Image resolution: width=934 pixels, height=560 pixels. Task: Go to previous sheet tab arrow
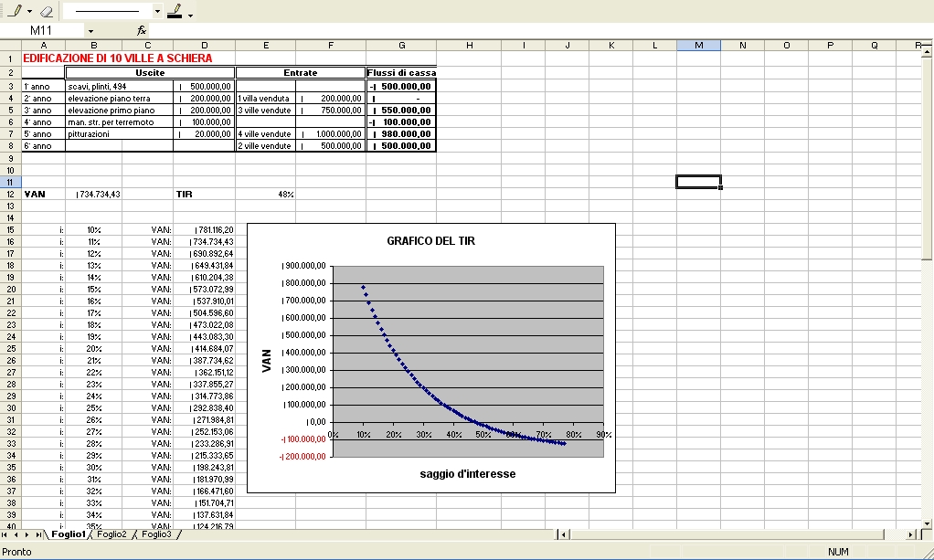tap(17, 534)
